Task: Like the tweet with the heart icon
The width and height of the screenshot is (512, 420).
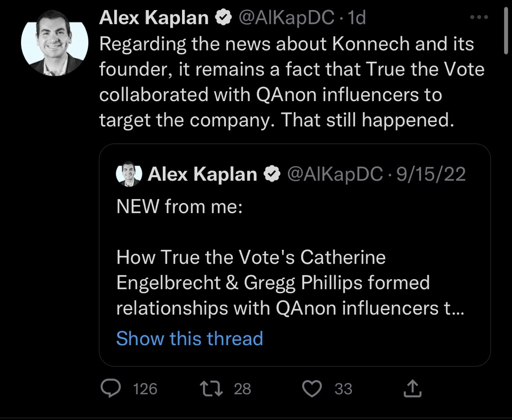Action: [313, 389]
